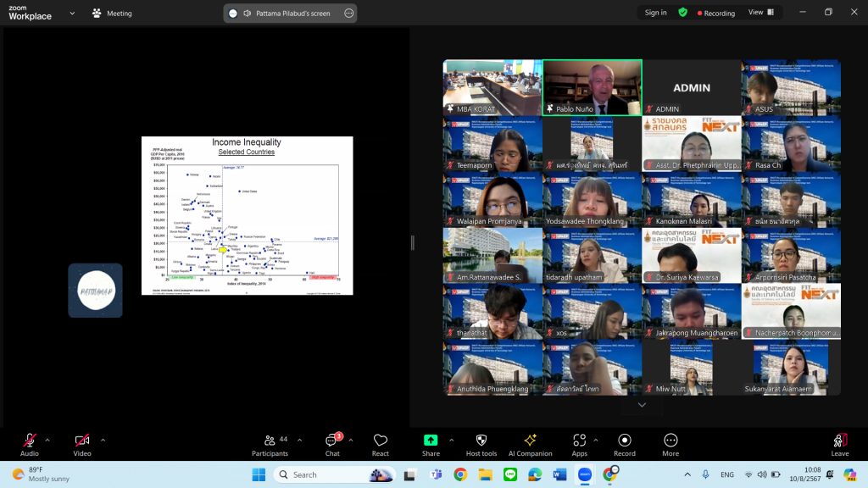Screen dimensions: 868x488
Task: Open the React emoji menu
Action: pos(381,441)
